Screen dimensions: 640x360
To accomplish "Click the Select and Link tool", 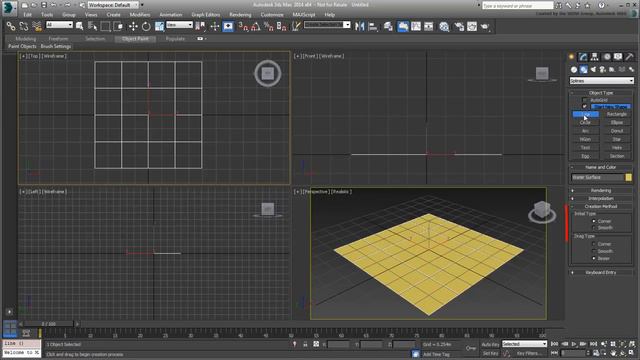I will pos(11,27).
